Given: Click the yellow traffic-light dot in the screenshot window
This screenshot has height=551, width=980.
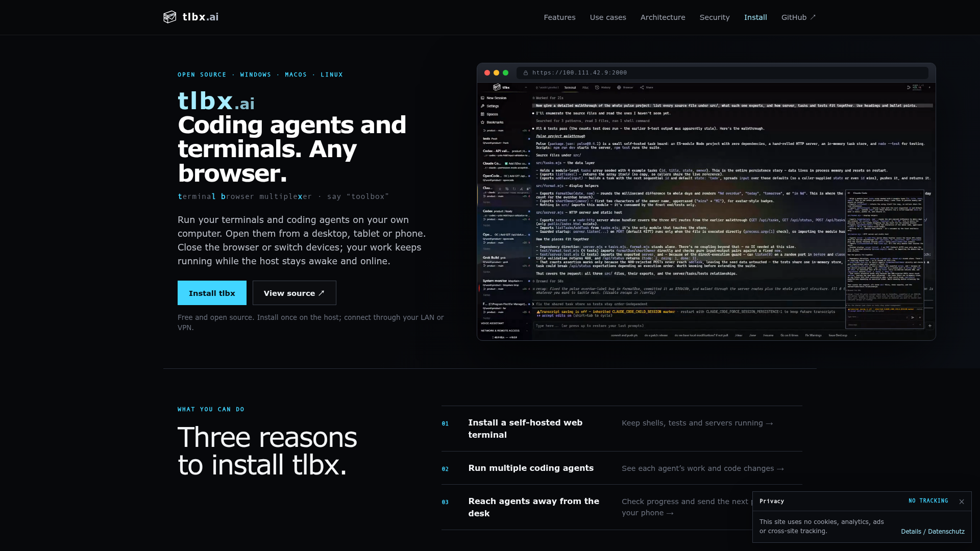Looking at the screenshot, I should (496, 73).
